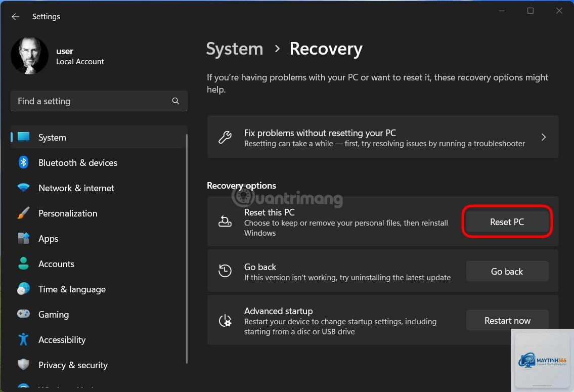This screenshot has height=392, width=574.
Task: Open Privacy & security settings
Action: tap(99, 365)
